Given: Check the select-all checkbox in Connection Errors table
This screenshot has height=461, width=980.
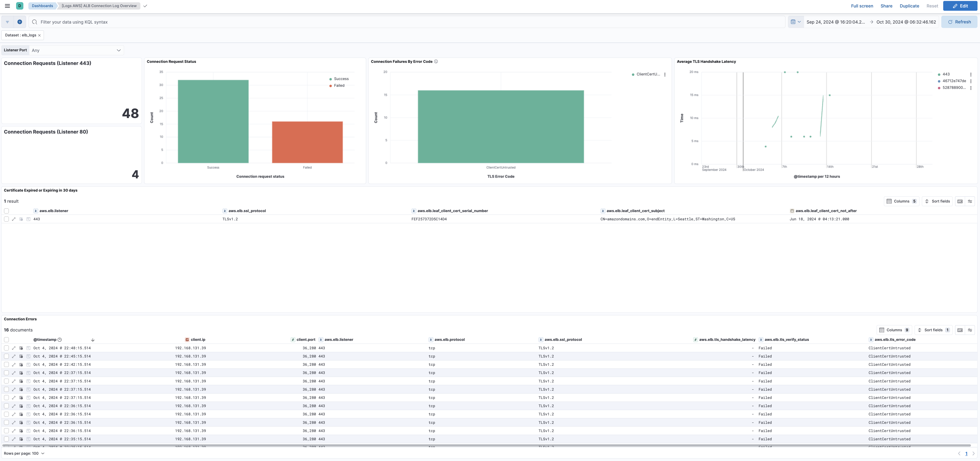Looking at the screenshot, I should point(6,340).
